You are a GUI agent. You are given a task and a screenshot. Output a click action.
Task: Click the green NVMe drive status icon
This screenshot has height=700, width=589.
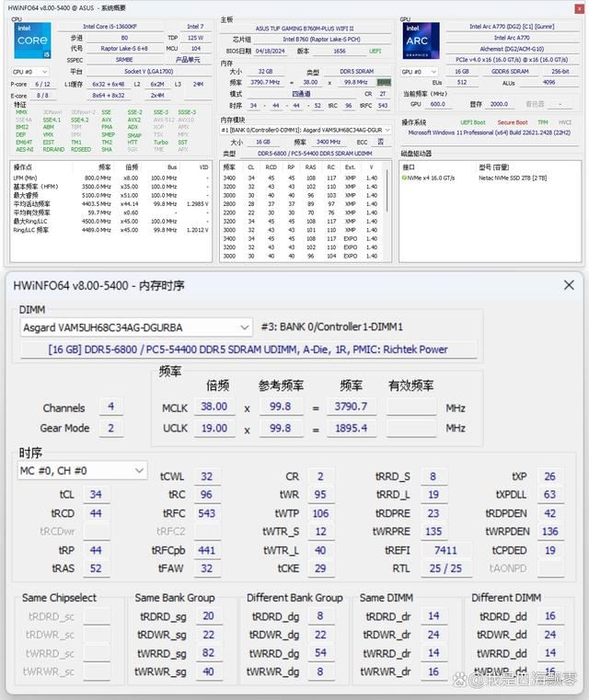point(404,178)
